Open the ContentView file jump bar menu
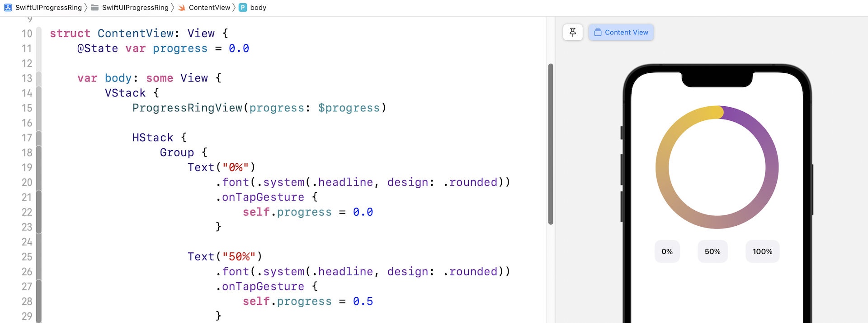 coord(209,8)
